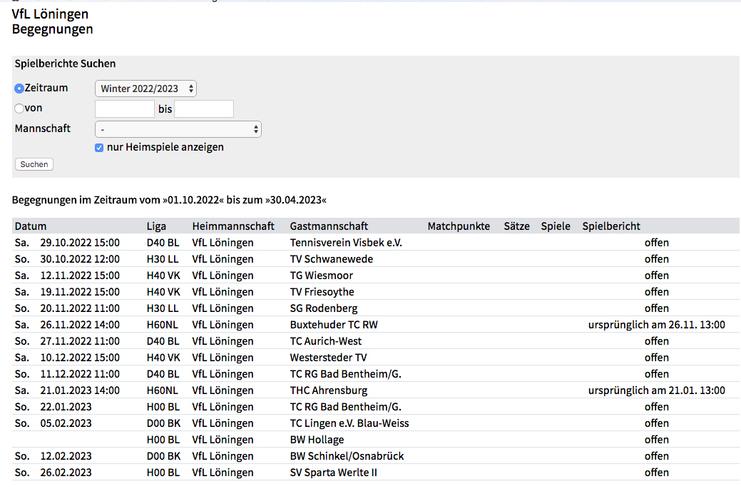Toggle 'nur Heimspiele anzeigen' checkbox

click(99, 148)
